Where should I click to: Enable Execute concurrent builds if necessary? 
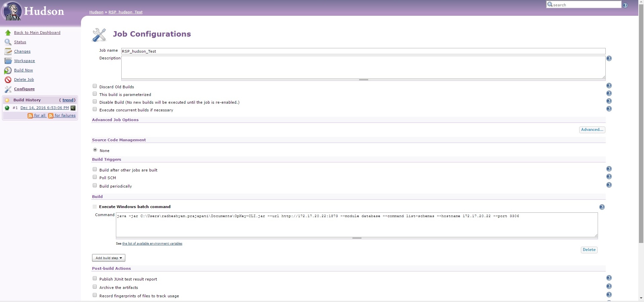tap(95, 109)
